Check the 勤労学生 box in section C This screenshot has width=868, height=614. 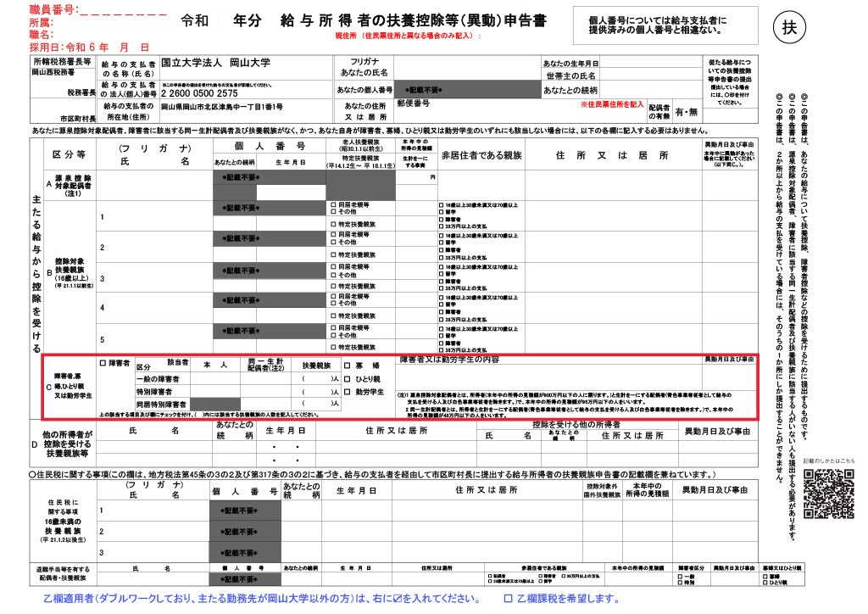(347, 392)
